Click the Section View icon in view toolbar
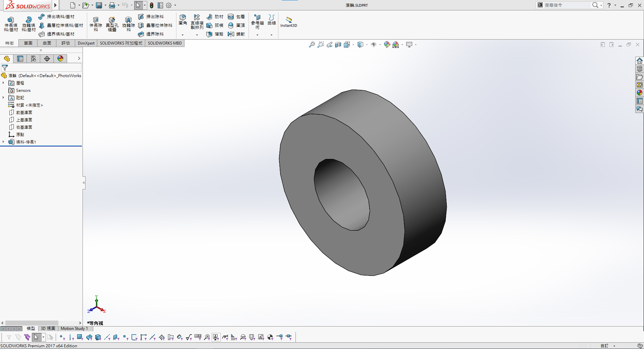Image resolution: width=644 pixels, height=349 pixels. [338, 45]
